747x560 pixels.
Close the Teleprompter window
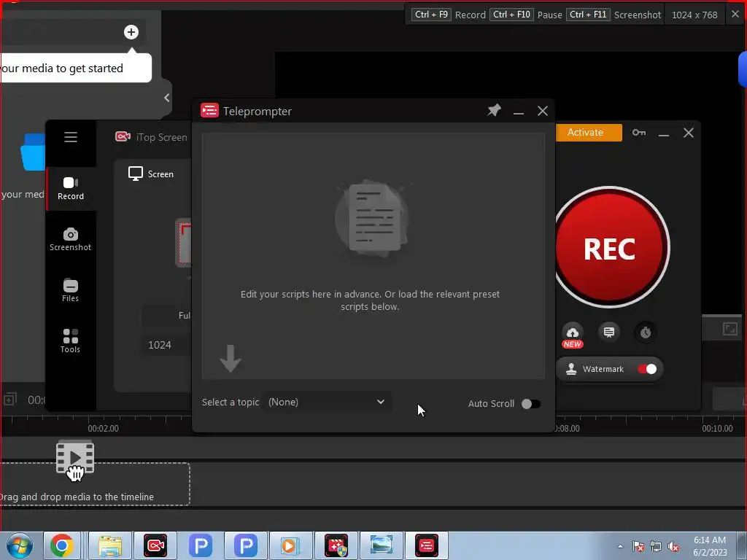click(x=542, y=111)
